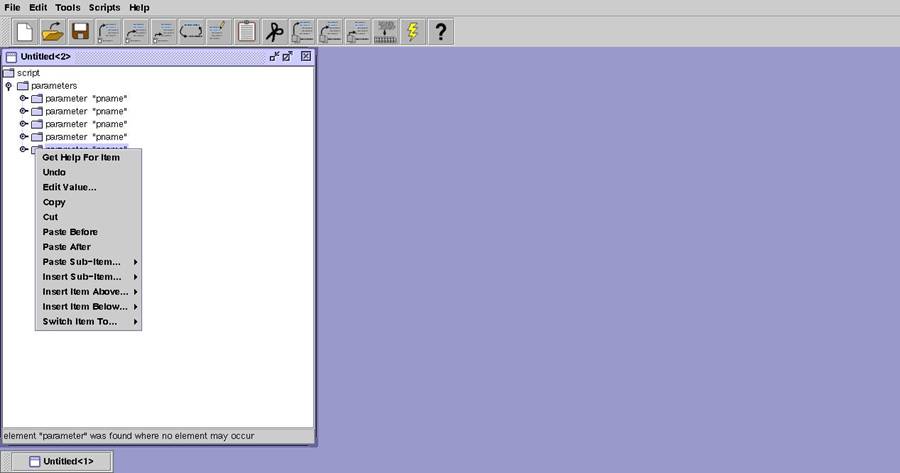Click the insert-sub-item toolbar icon
Screen dimensions: 900x473
pos(136,32)
